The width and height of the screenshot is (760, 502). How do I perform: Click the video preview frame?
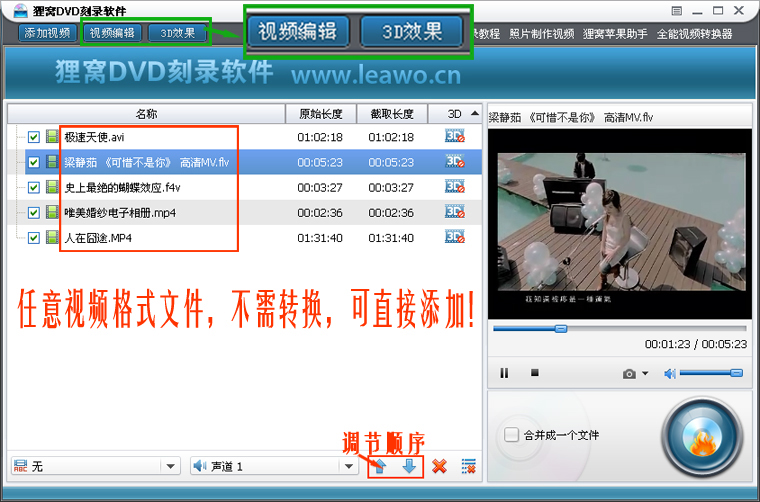pos(619,223)
